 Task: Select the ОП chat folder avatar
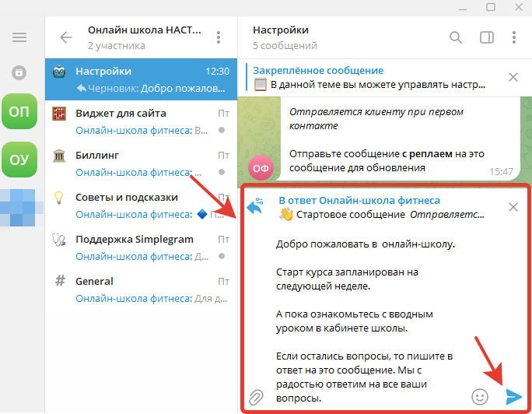19,112
